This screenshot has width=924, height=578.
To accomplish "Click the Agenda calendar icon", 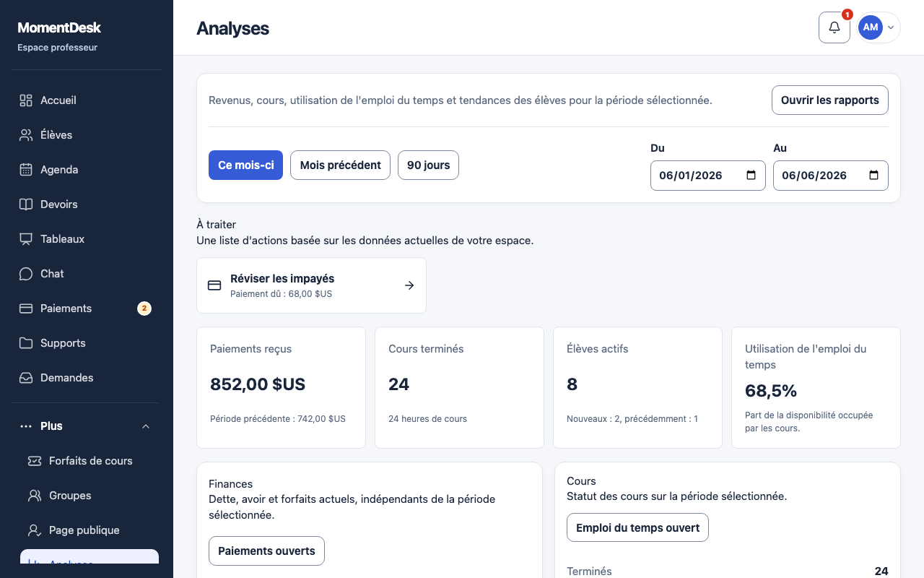I will point(26,170).
